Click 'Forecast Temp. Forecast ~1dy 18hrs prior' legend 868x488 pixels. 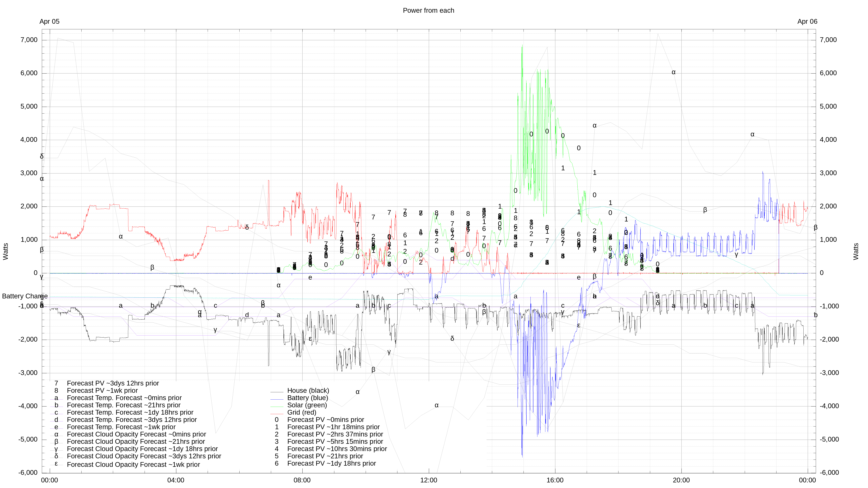130,413
